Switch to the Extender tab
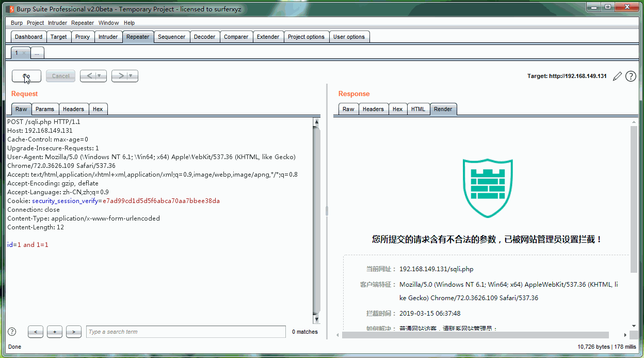This screenshot has width=644, height=358. pyautogui.click(x=268, y=37)
